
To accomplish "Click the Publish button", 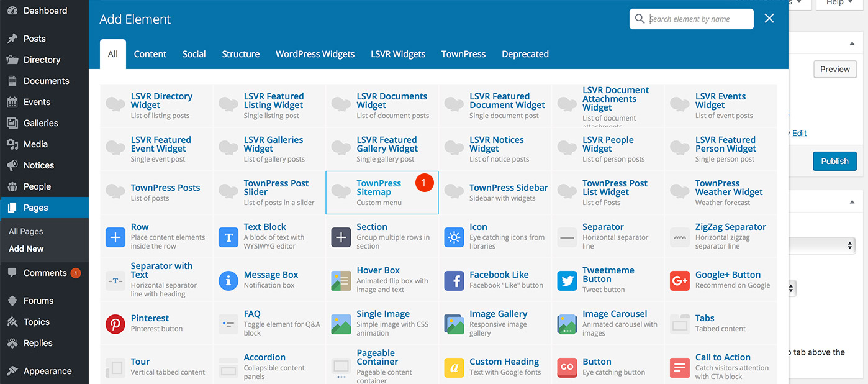I will (x=834, y=161).
